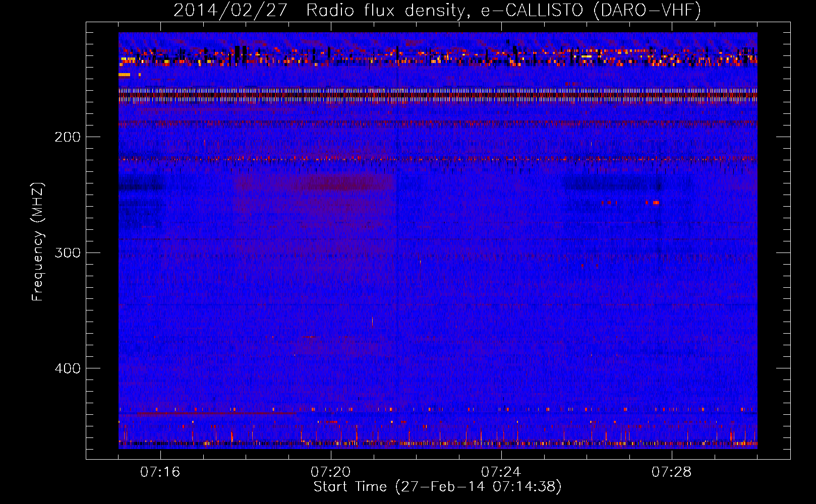Click the plot title "Radio flux density, e-CALLISTO (DARO-VHF)"
The image size is (816, 504).
pos(503,11)
